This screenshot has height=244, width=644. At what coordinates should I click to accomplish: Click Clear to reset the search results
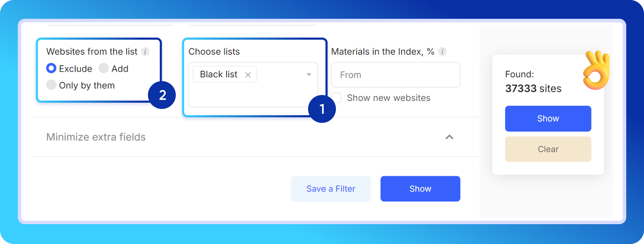(x=548, y=149)
